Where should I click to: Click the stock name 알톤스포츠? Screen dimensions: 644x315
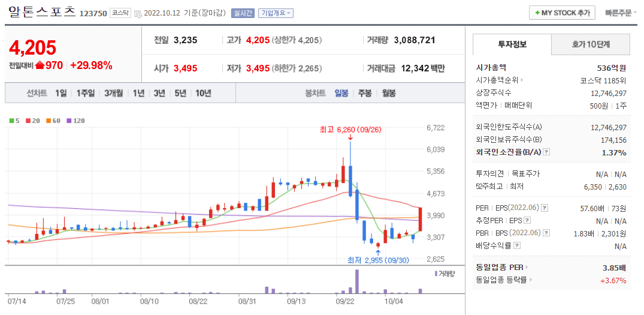tap(42, 11)
